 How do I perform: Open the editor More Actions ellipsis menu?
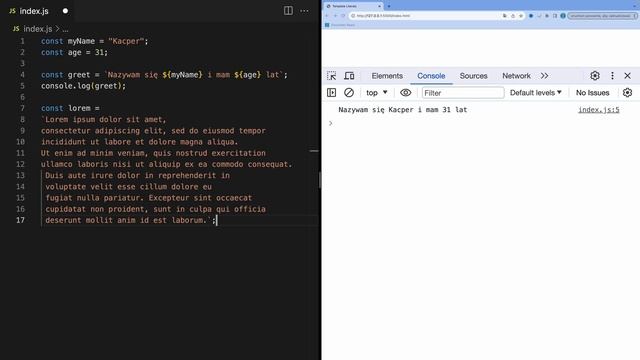coord(304,11)
